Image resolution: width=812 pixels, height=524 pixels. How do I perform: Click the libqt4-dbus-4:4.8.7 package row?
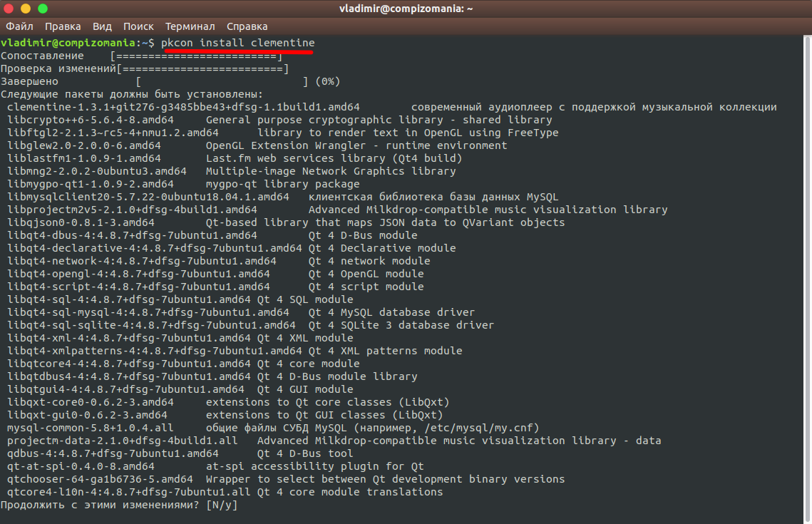212,235
